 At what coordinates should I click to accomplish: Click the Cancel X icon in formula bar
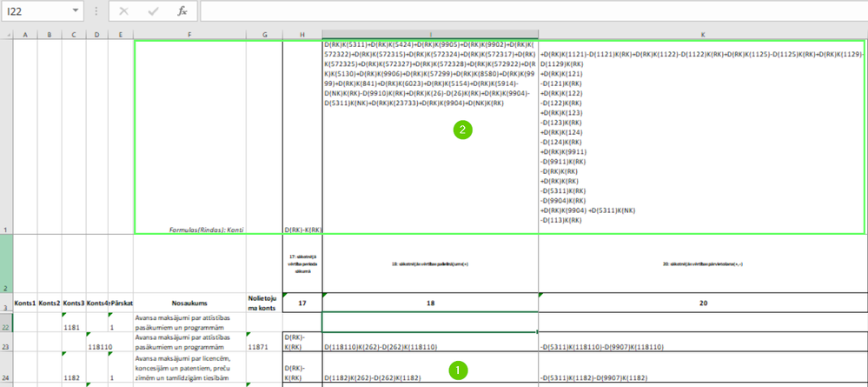point(124,11)
